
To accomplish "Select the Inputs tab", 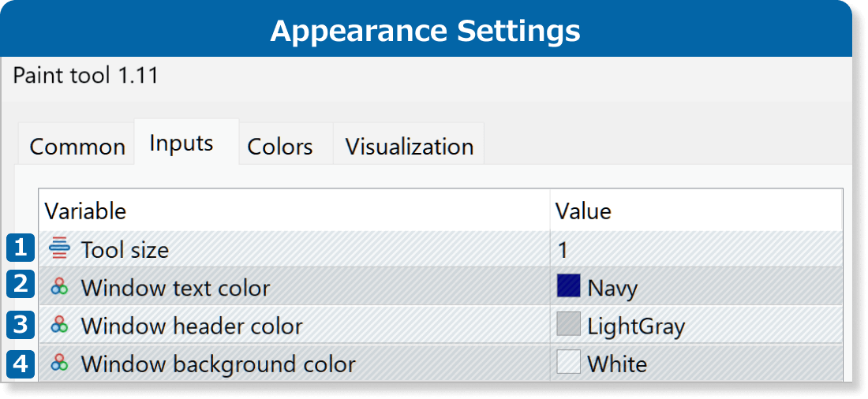I will [181, 144].
